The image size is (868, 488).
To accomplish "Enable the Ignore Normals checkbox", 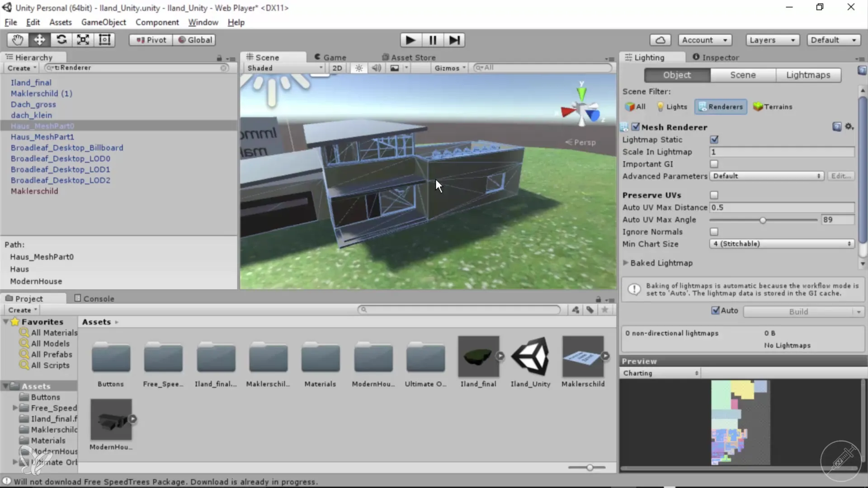I will pos(714,232).
